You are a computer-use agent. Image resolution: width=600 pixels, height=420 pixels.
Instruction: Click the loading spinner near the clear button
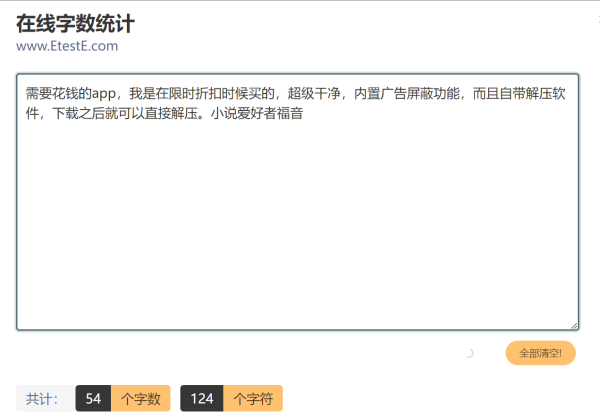pyautogui.click(x=469, y=353)
